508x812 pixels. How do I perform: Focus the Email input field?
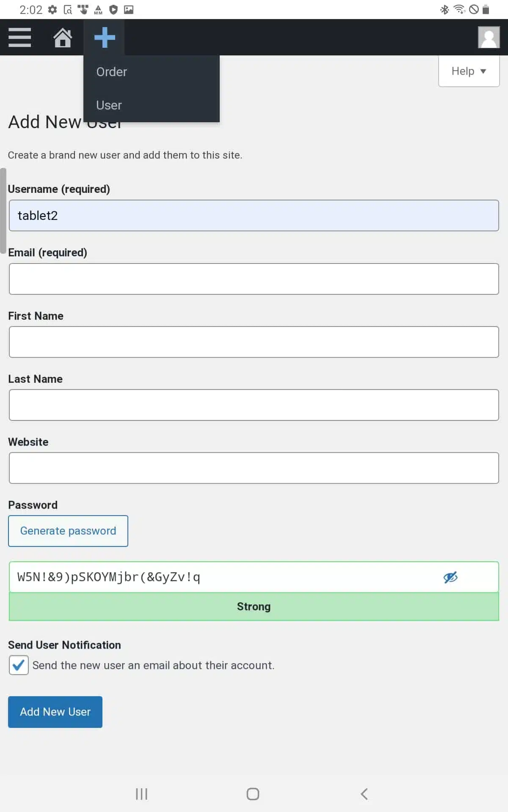pos(254,279)
